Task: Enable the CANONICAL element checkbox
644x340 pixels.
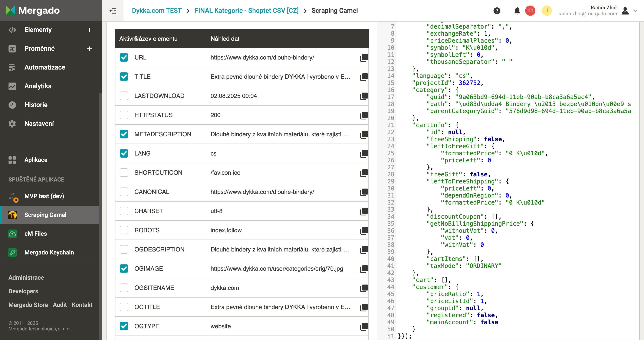Action: point(124,192)
